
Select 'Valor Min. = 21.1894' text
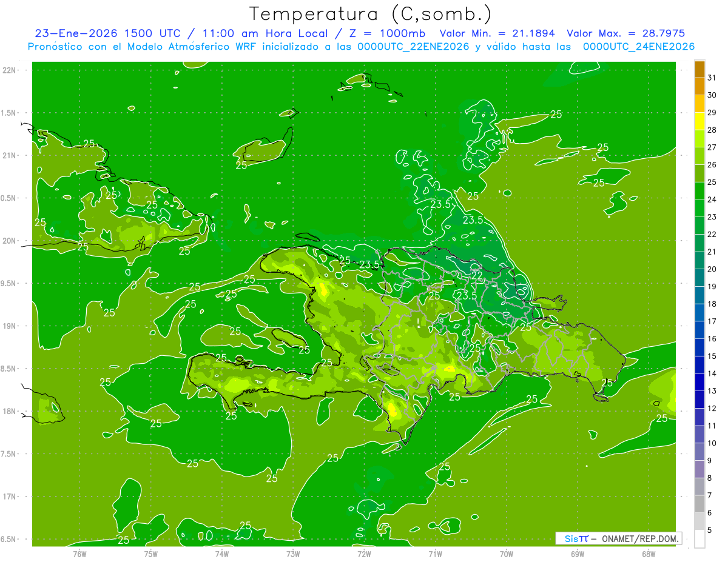[497, 33]
